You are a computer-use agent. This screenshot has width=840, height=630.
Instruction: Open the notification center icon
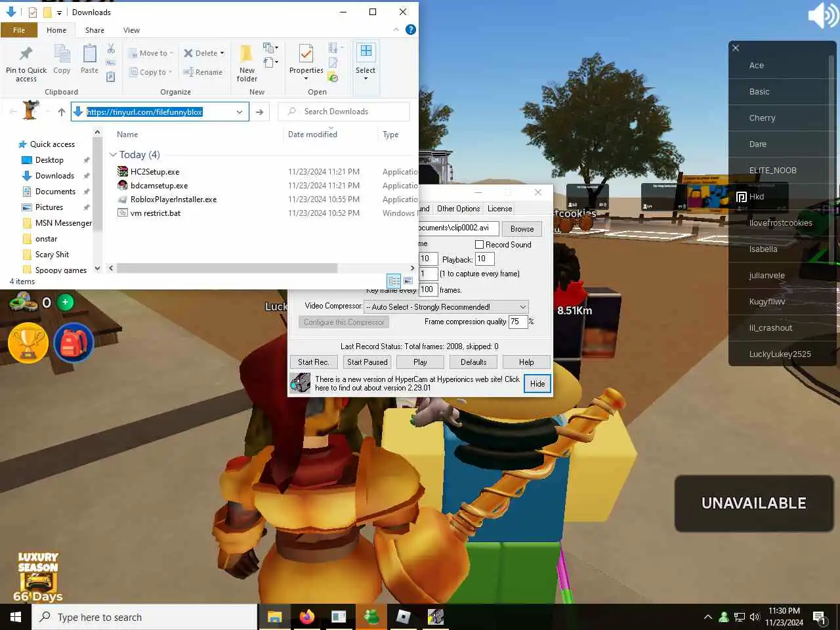(x=820, y=617)
